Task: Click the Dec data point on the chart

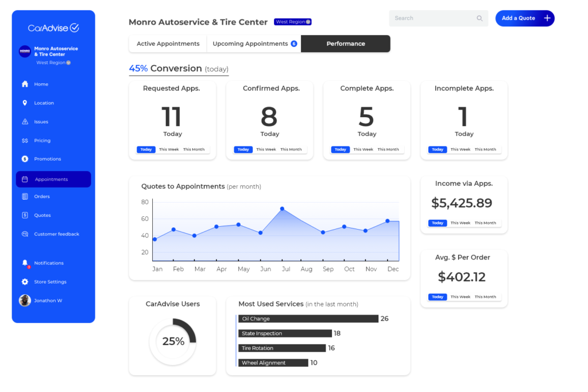Action: 388,221
